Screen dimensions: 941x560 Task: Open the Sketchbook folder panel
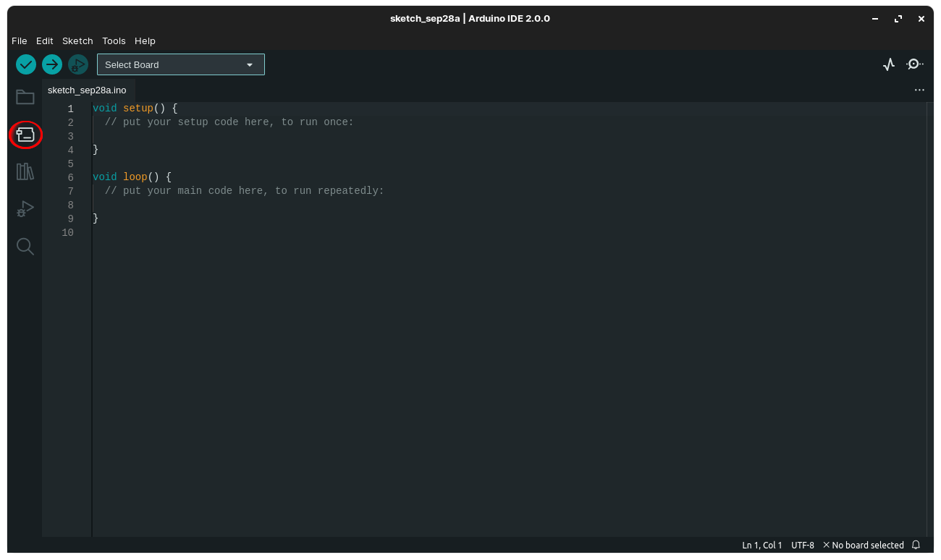25,97
